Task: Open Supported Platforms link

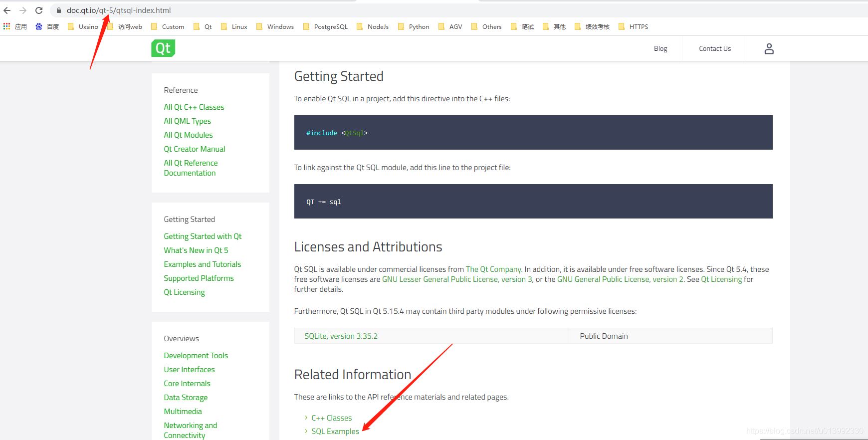Action: click(x=199, y=278)
